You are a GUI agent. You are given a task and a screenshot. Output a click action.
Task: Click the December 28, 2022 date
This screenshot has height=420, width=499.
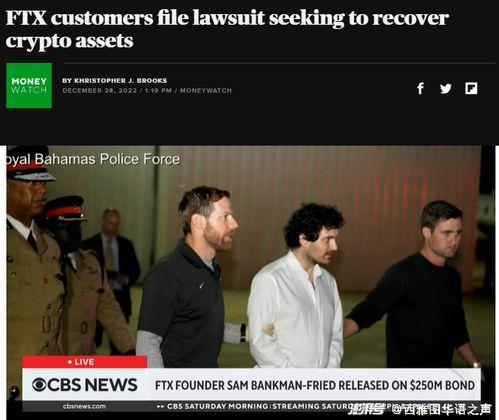[100, 91]
